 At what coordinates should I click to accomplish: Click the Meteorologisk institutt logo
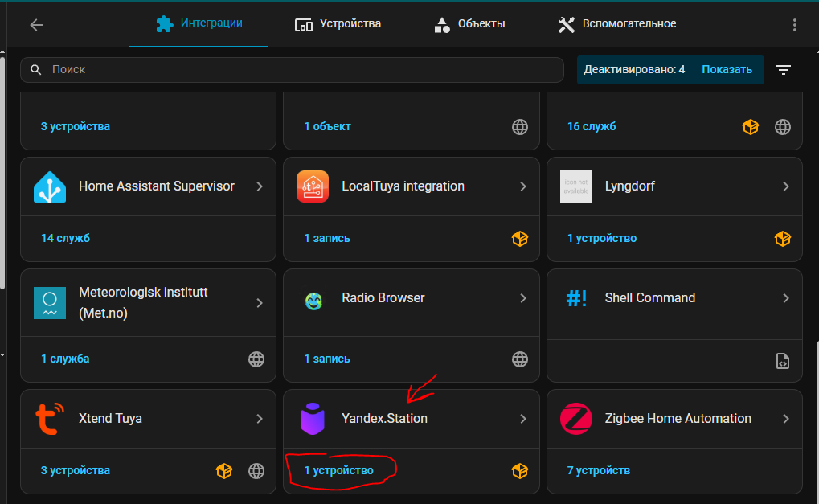50,303
